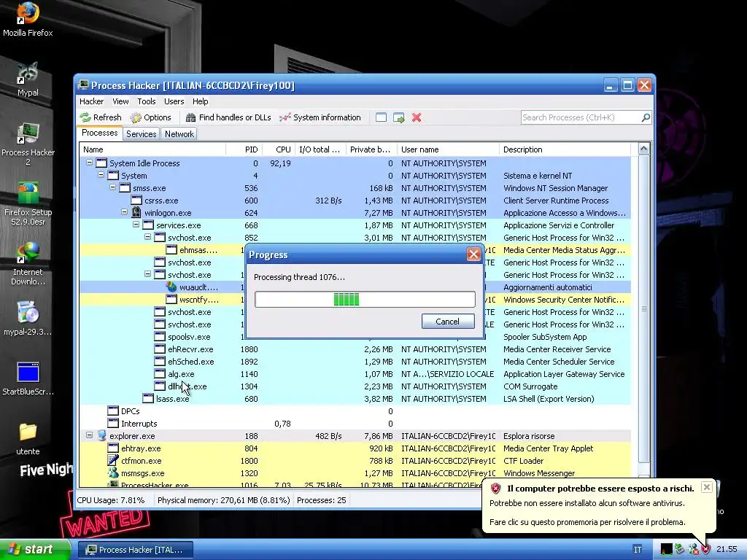
Task: Select the ehtray.exe process row
Action: coord(355,448)
